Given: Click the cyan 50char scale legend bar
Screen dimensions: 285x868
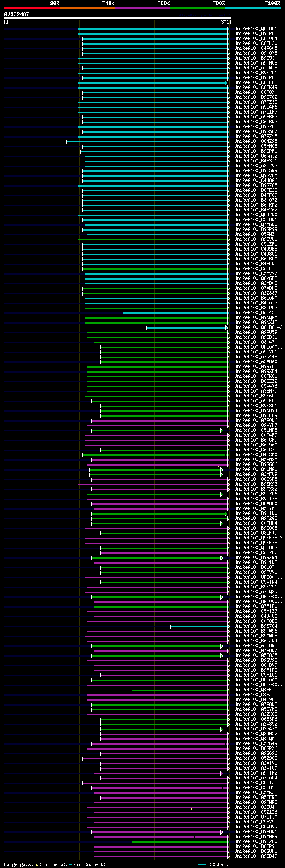Looking at the screenshot, I should point(202,864).
